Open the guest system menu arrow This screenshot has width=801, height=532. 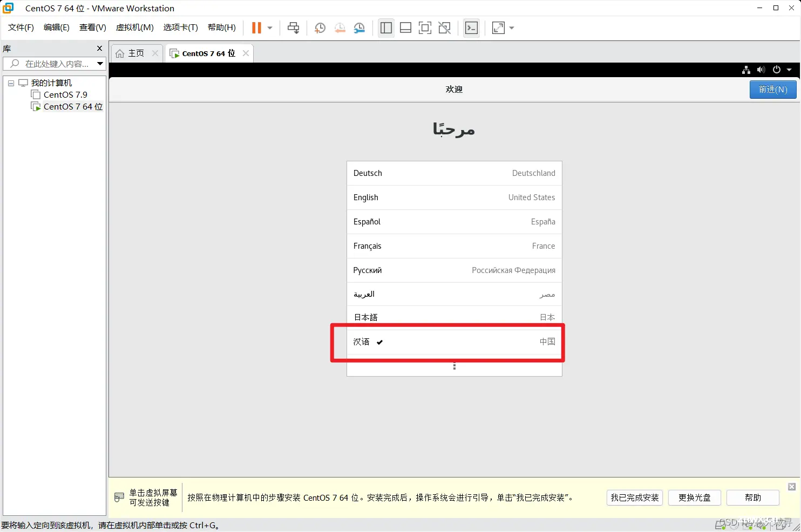789,70
